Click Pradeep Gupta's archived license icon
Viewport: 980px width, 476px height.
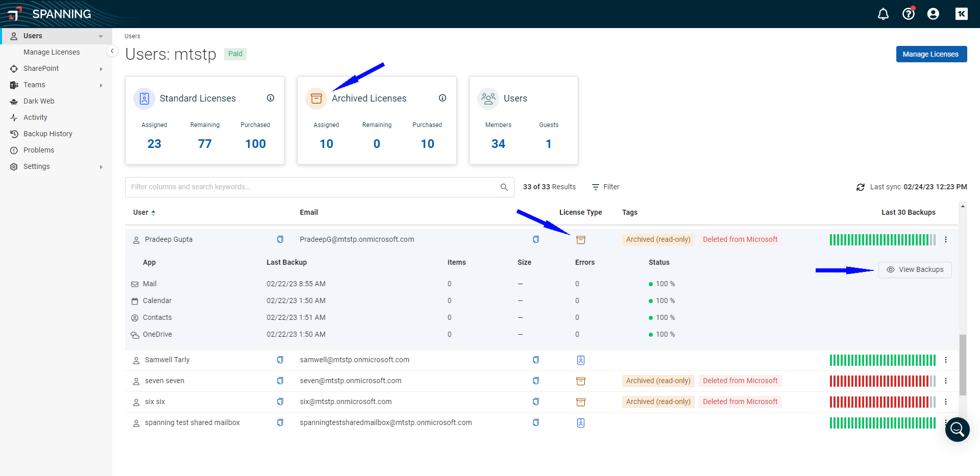pyautogui.click(x=581, y=240)
